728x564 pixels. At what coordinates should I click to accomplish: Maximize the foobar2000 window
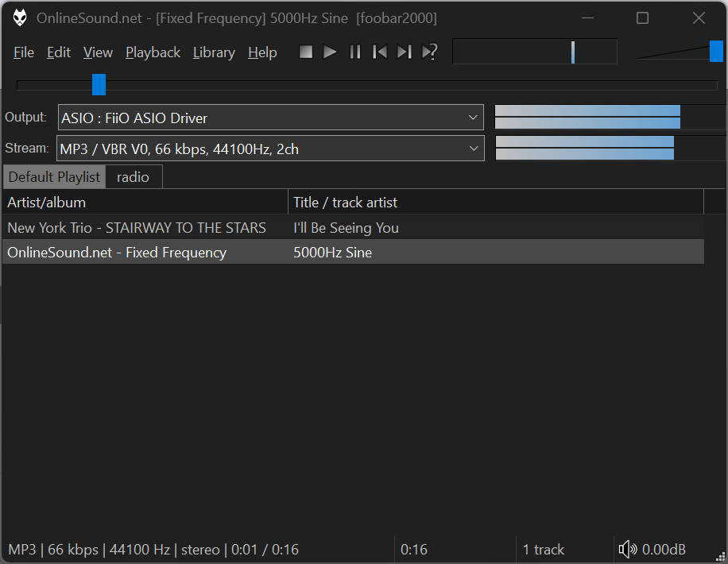pos(642,18)
